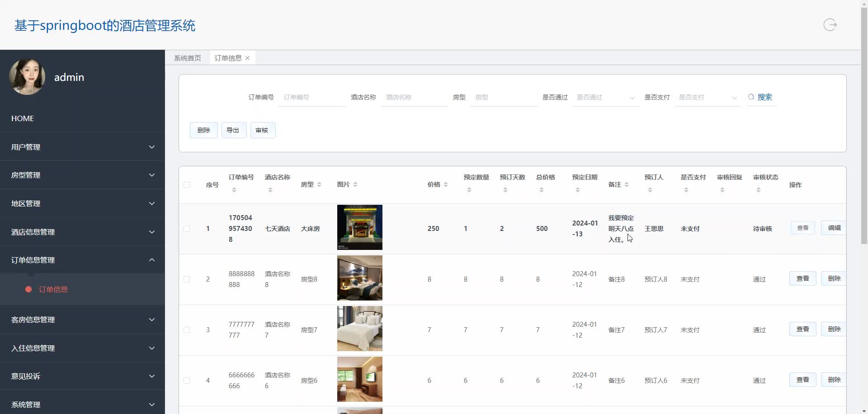Sort by 房型 column sort arrows
This screenshot has width=868, height=414.
[x=319, y=184]
